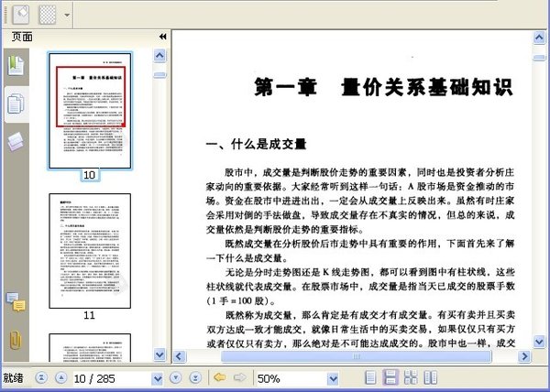550x392 pixels.
Task: Switch to single page layout
Action: pyautogui.click(x=370, y=377)
